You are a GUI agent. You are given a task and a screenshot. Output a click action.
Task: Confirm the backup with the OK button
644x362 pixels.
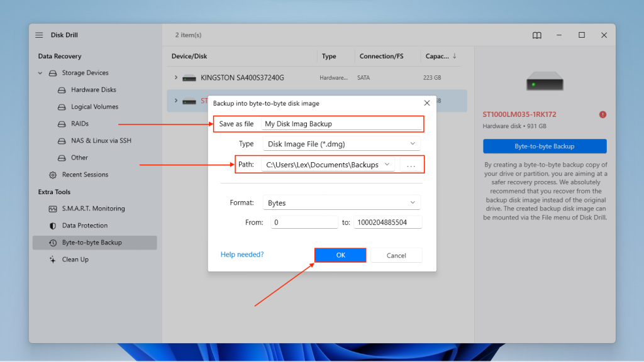340,255
